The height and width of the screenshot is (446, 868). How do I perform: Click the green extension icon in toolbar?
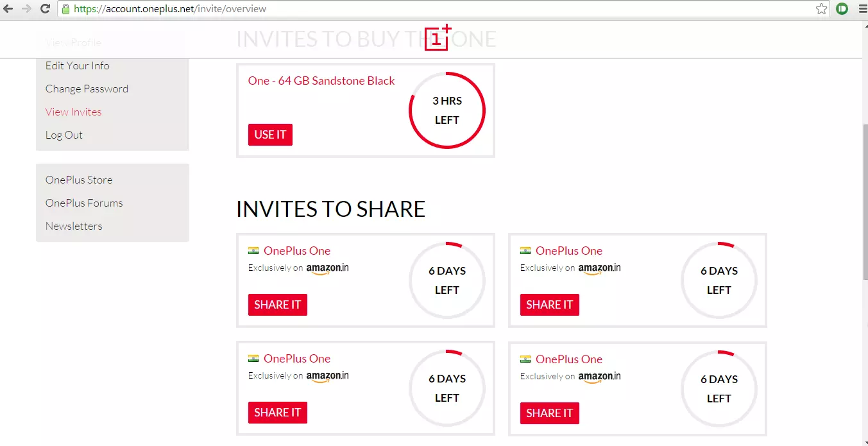tap(842, 9)
